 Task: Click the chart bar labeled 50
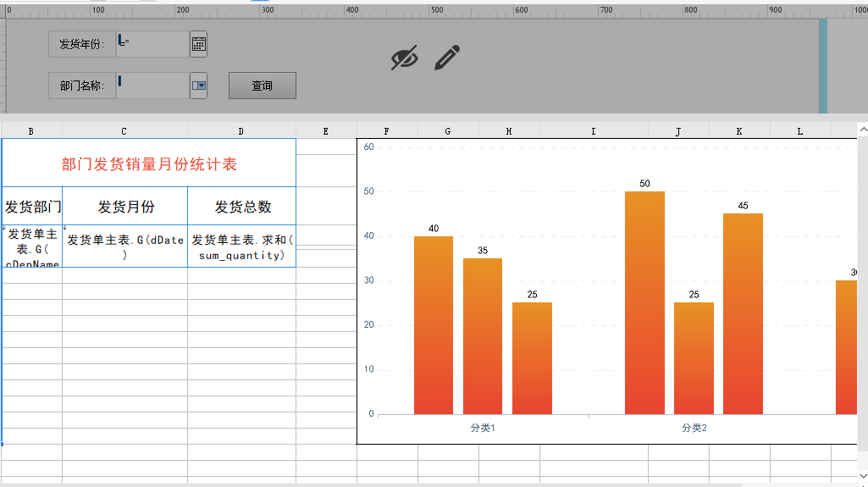[645, 302]
